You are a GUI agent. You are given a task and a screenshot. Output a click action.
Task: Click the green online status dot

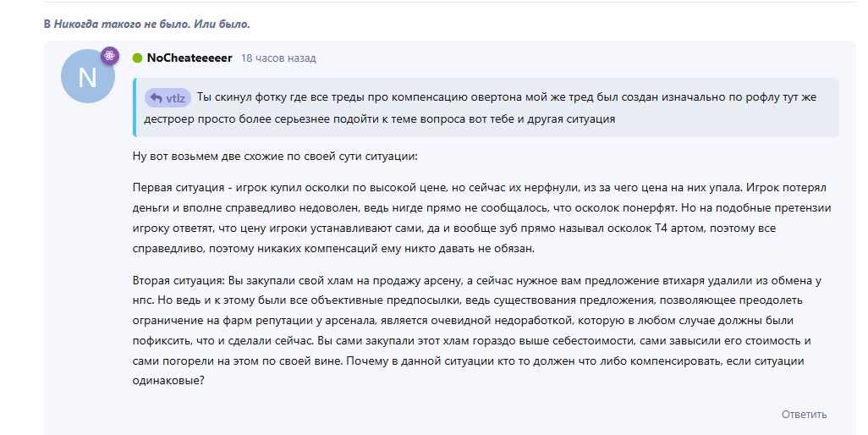point(138,58)
